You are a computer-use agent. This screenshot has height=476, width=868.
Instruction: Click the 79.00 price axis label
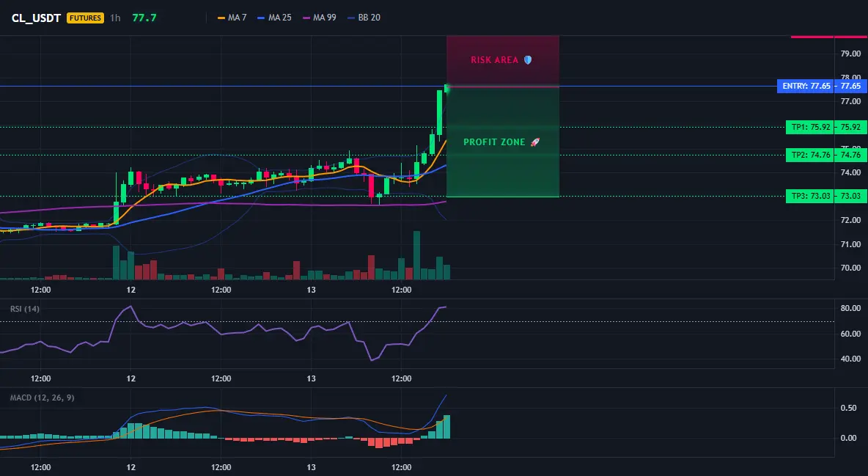point(851,54)
